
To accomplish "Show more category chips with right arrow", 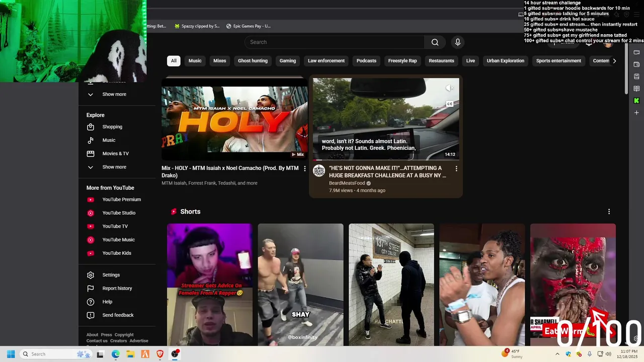I will pyautogui.click(x=614, y=61).
